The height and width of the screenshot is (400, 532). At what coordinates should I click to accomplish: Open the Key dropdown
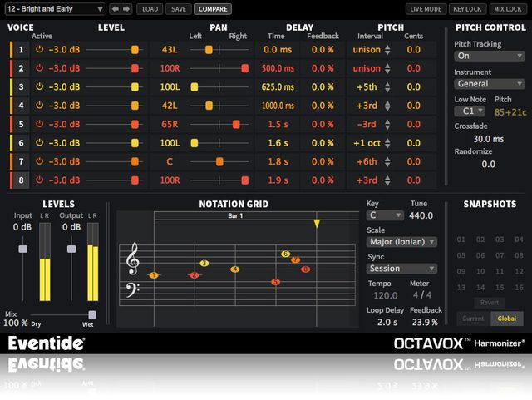coord(385,215)
